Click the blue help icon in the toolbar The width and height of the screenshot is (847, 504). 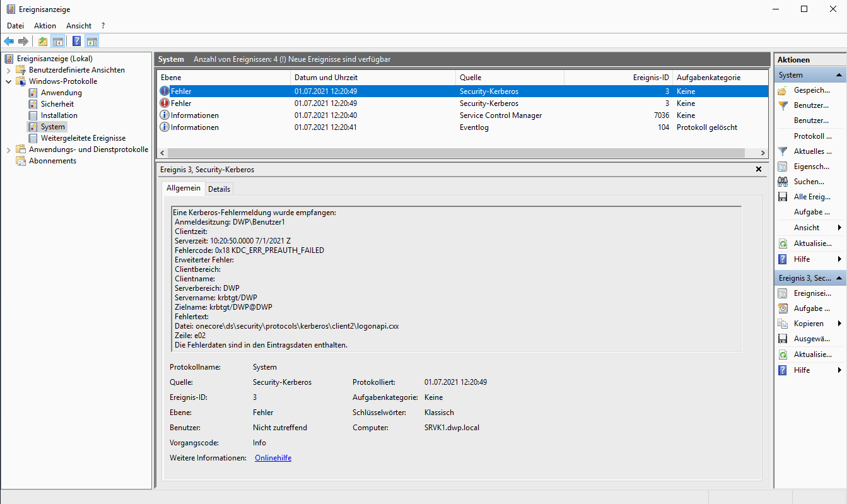[76, 42]
